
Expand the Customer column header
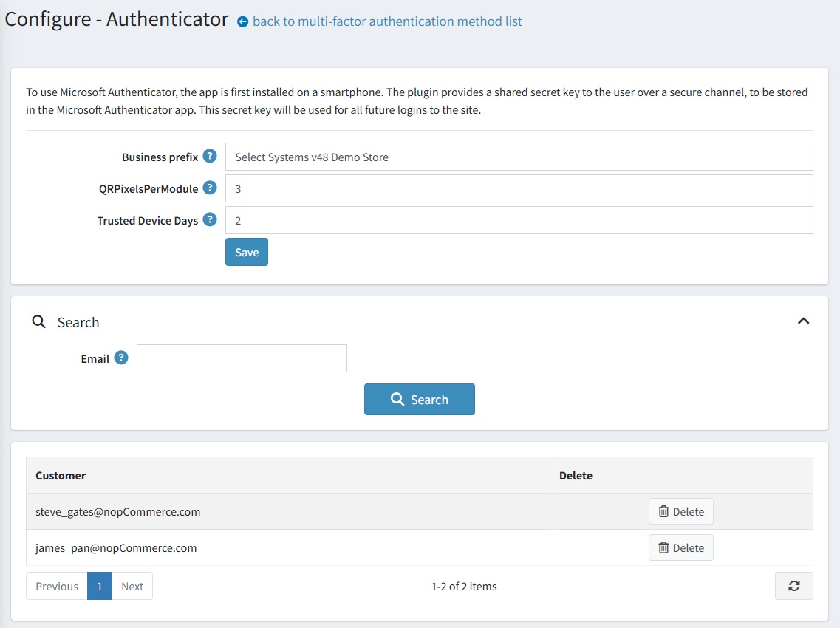[62, 475]
